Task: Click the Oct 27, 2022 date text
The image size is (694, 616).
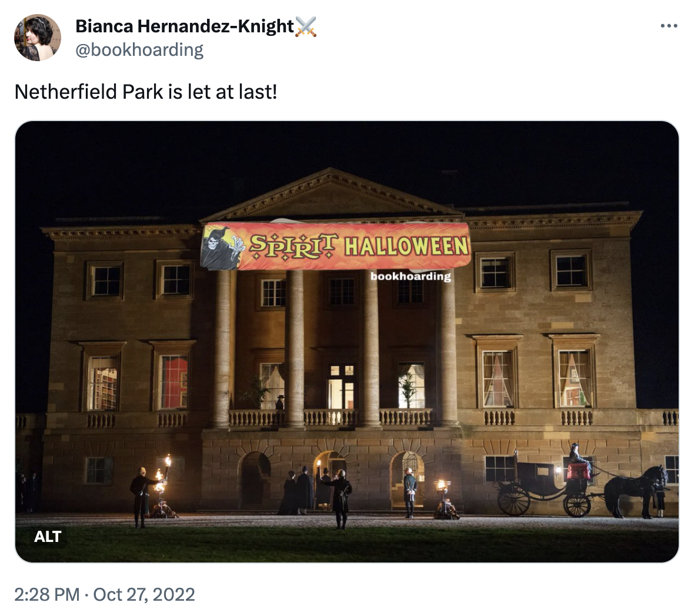Action: 144,594
